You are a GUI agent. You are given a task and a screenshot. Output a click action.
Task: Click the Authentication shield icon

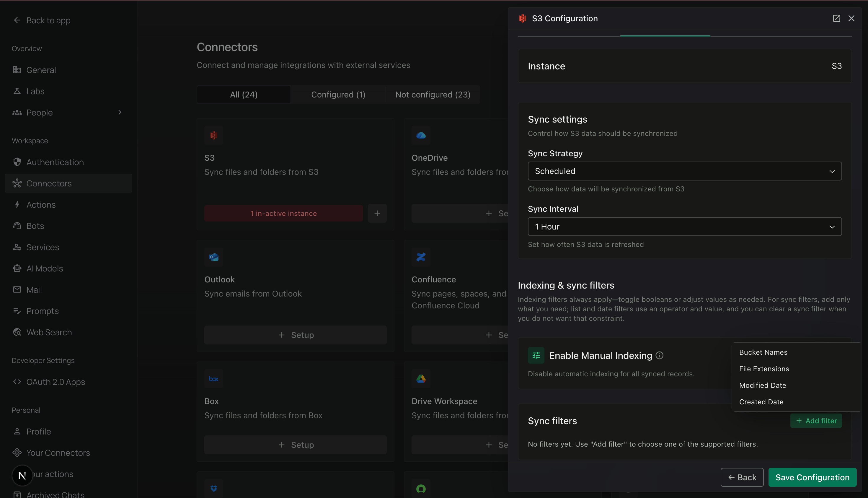pyautogui.click(x=17, y=162)
